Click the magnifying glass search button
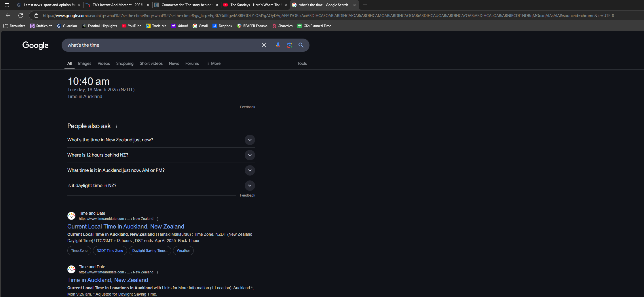This screenshot has height=297, width=644. tap(301, 45)
